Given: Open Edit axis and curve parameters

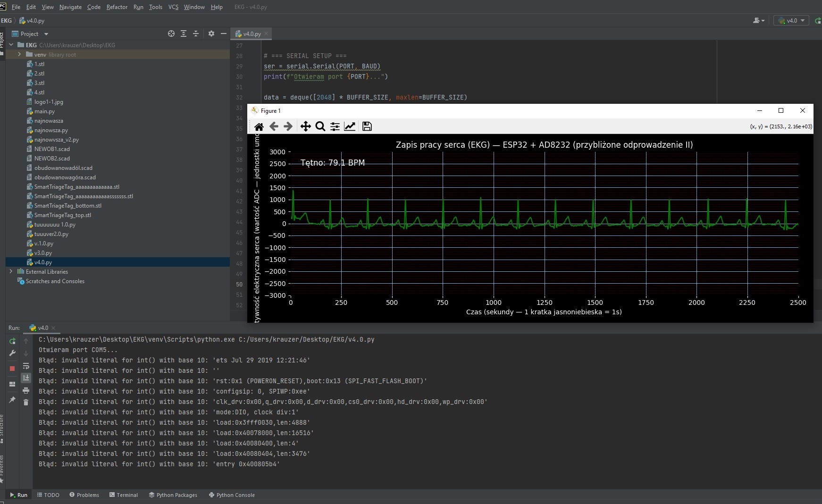Looking at the screenshot, I should point(350,126).
